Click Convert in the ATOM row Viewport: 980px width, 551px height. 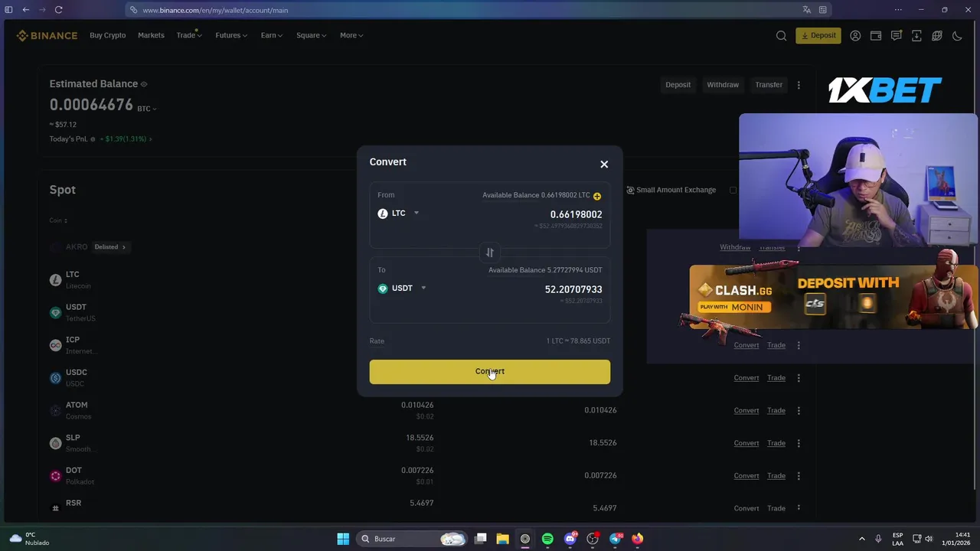[746, 411]
